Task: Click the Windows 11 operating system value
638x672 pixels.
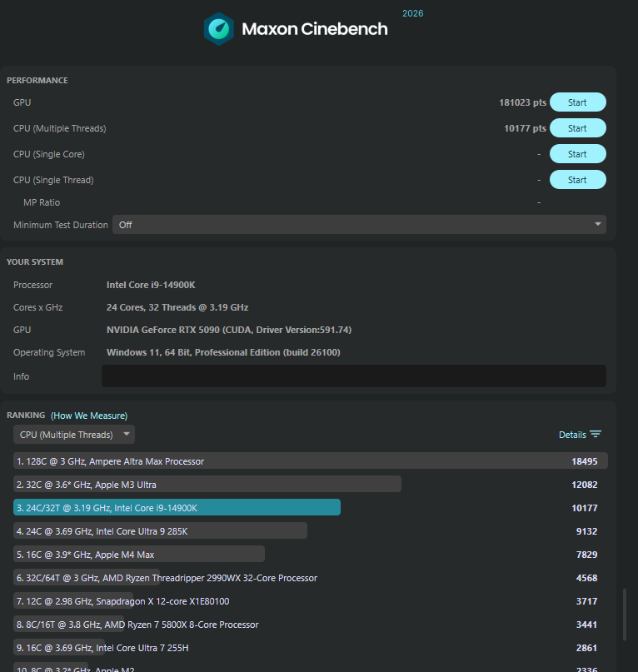Action: pyautogui.click(x=223, y=352)
